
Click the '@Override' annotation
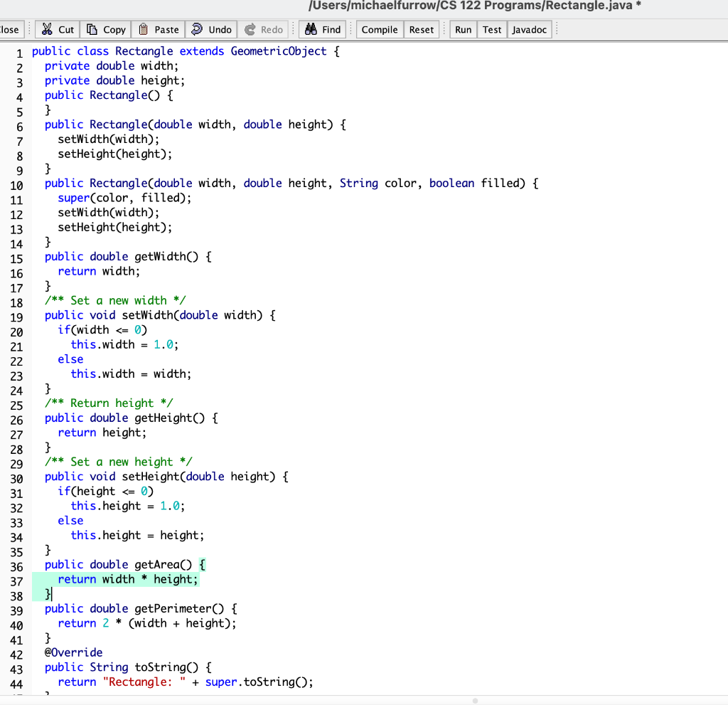[73, 652]
